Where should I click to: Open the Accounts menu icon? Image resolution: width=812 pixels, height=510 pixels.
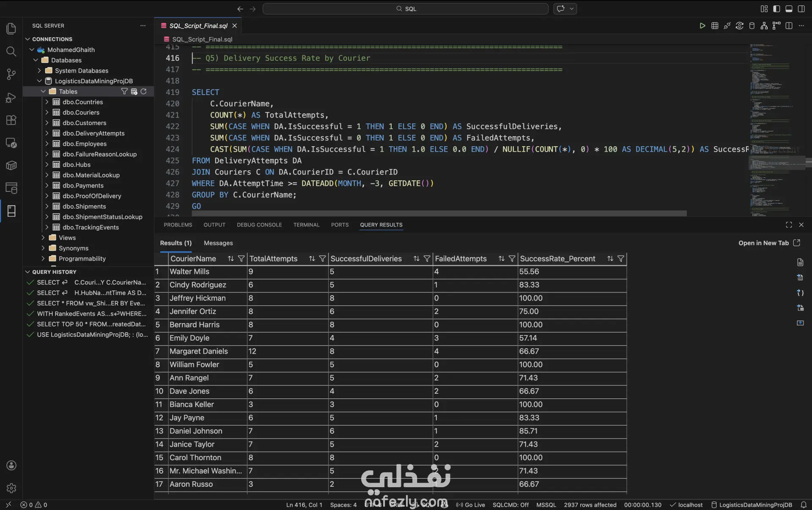[11, 465]
